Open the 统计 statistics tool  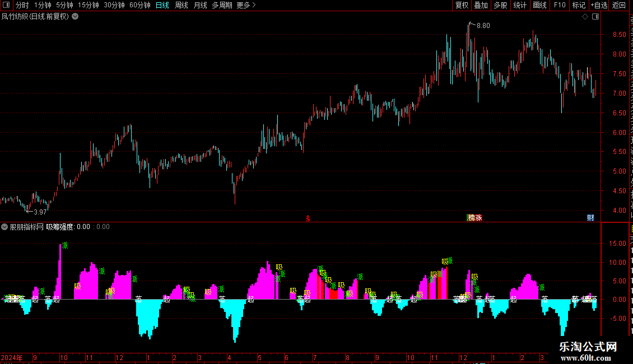click(x=519, y=5)
